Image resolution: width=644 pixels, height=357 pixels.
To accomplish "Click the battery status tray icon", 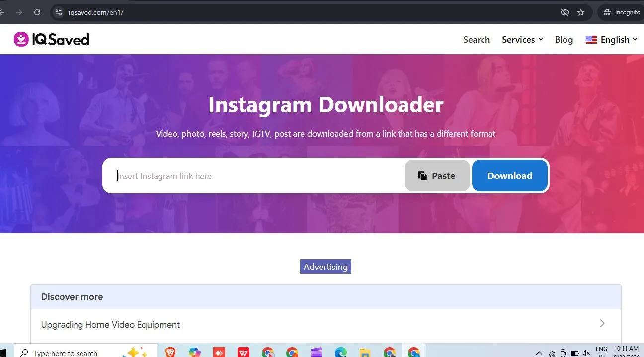I will (x=575, y=353).
